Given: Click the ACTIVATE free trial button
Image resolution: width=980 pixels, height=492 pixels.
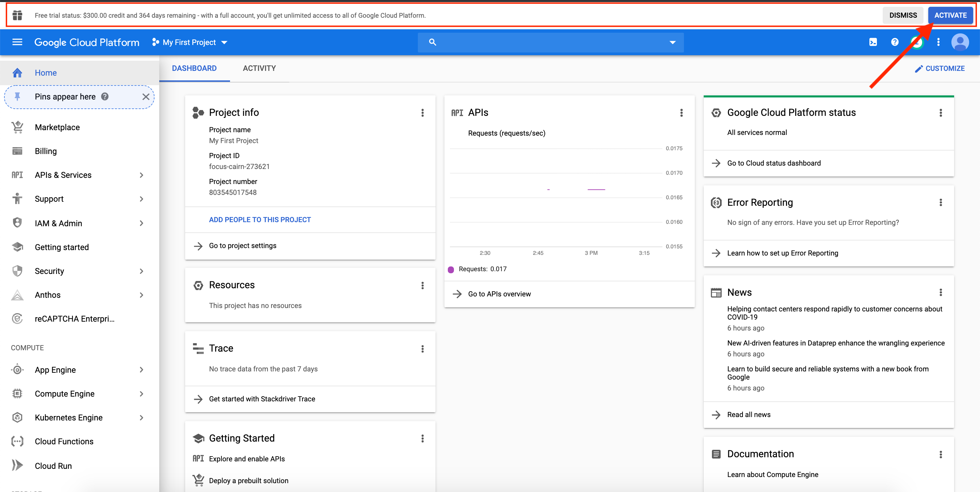Looking at the screenshot, I should tap(950, 16).
